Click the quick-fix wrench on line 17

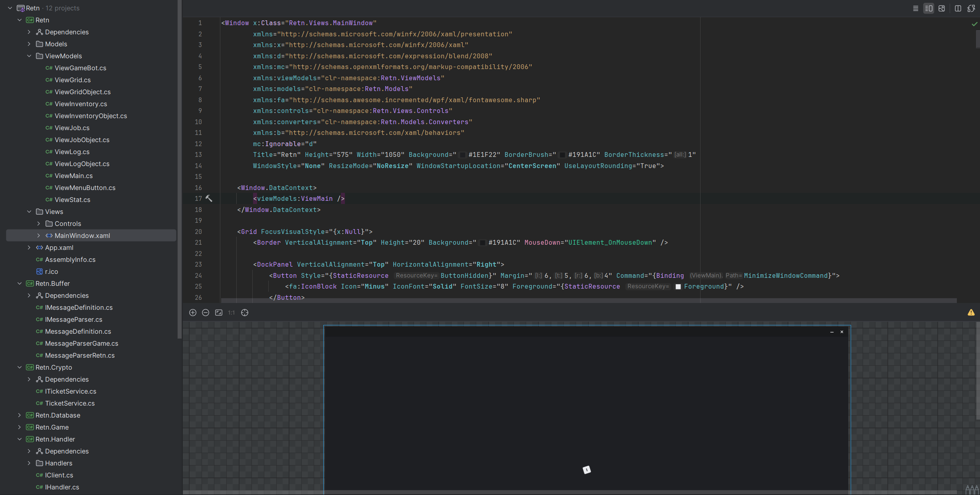209,198
